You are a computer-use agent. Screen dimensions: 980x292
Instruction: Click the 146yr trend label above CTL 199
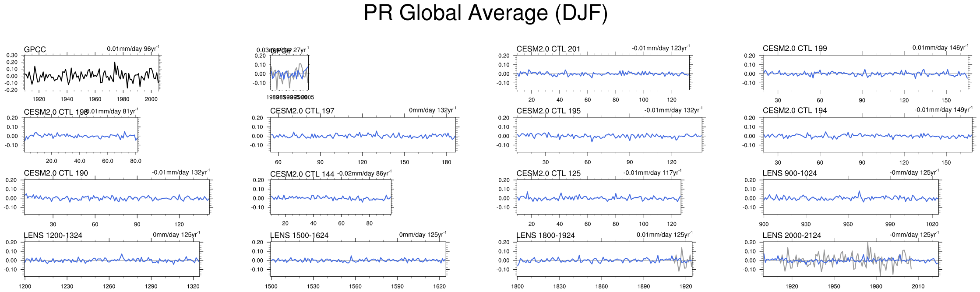coord(939,48)
